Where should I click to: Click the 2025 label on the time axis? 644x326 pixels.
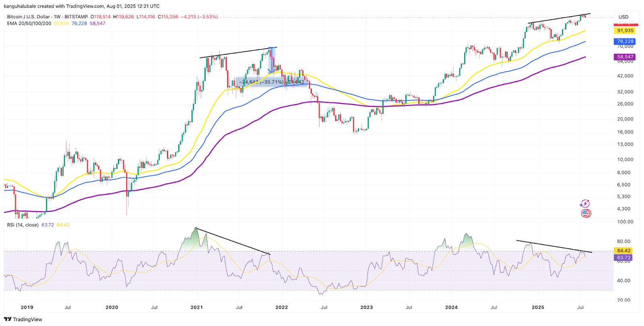538,307
